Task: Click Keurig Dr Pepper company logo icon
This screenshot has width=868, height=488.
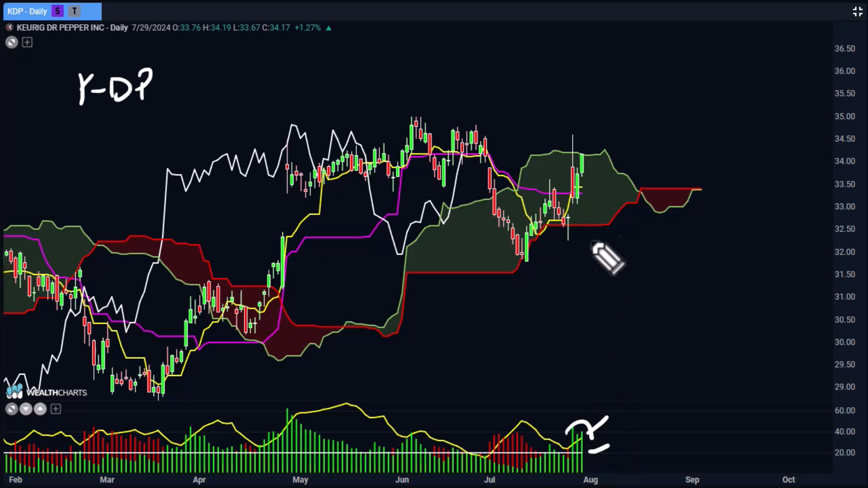Action: point(9,28)
